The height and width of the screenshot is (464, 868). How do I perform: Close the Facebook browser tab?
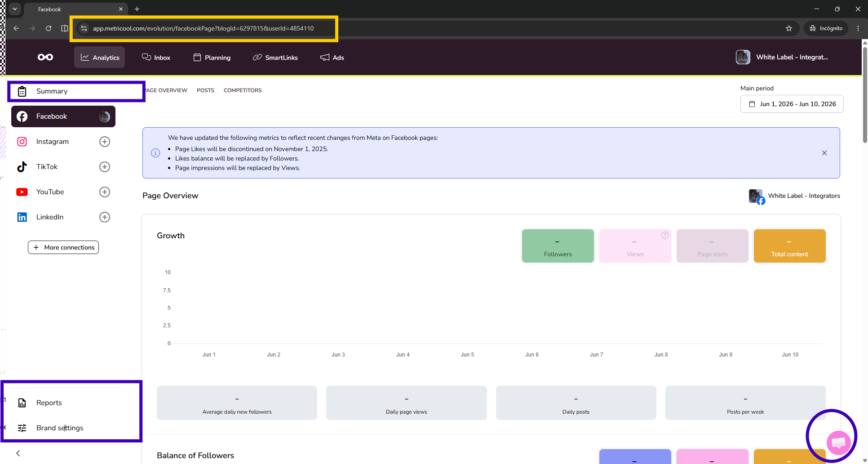[121, 9]
